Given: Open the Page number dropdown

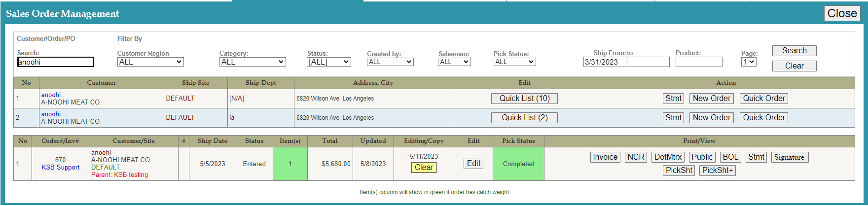Looking at the screenshot, I should 749,62.
